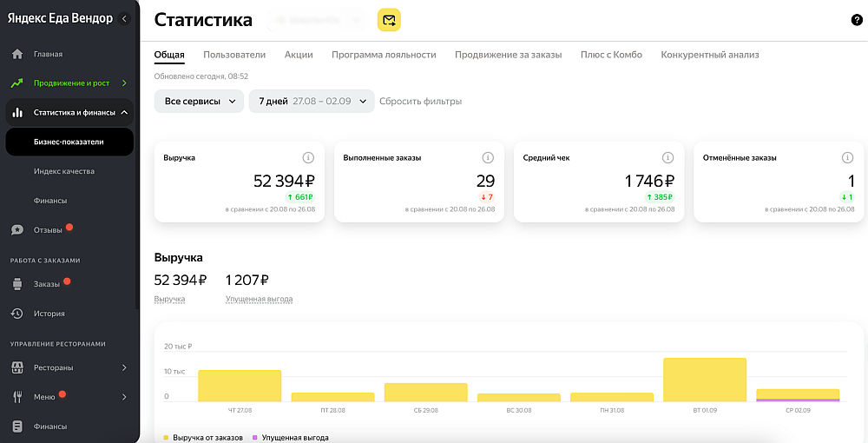Open the Все сервисы dropdown
This screenshot has width=868, height=443.
(200, 102)
